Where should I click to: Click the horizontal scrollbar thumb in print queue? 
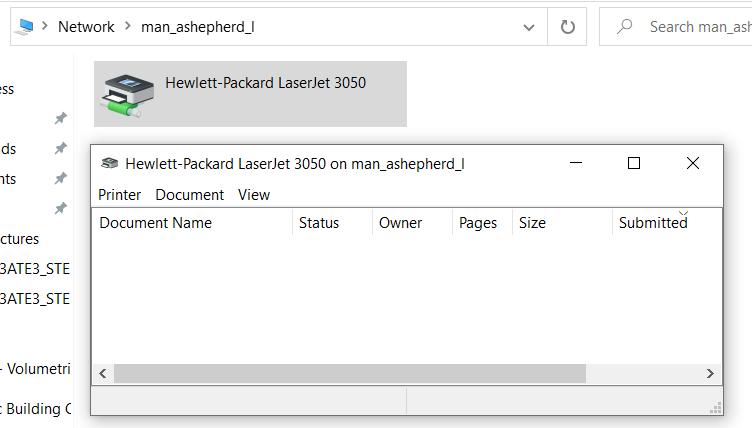349,373
